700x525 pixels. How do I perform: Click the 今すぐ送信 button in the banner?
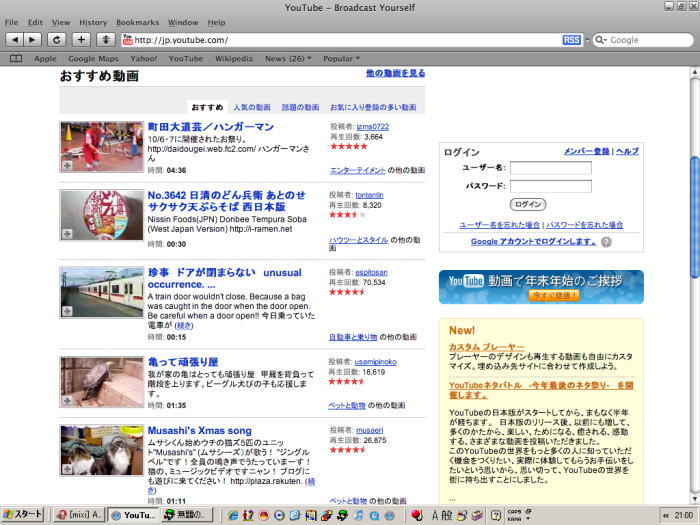pyautogui.click(x=554, y=296)
